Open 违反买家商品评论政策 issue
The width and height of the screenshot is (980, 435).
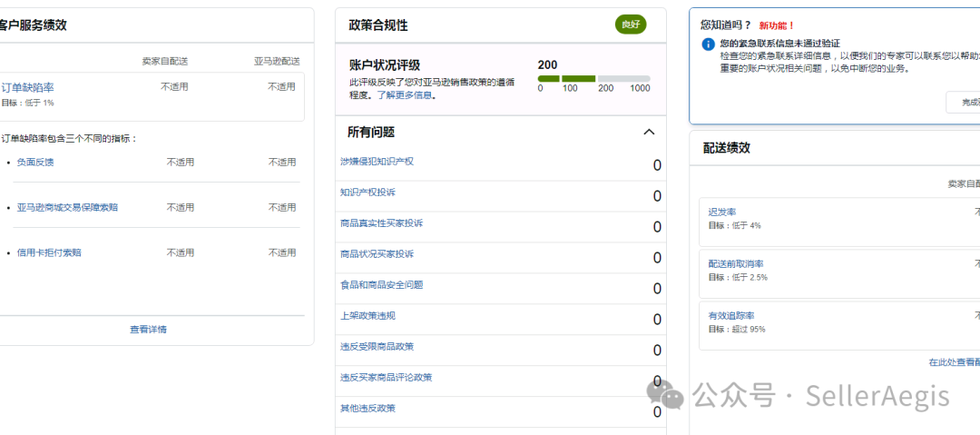[x=387, y=378]
